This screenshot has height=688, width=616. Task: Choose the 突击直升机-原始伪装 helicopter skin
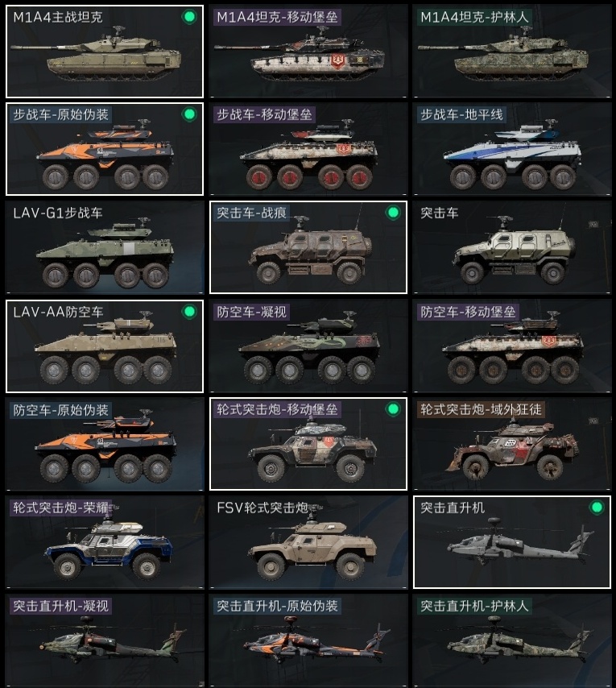308,640
